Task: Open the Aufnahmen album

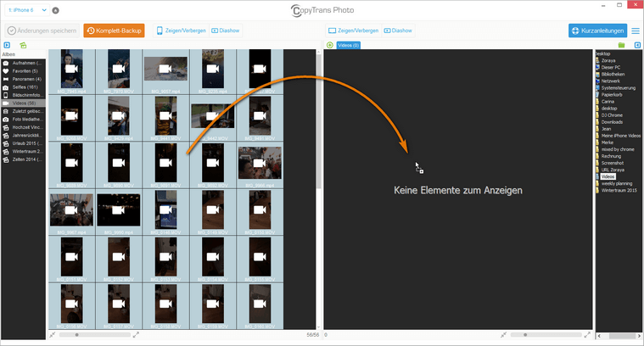Action: coord(23,63)
